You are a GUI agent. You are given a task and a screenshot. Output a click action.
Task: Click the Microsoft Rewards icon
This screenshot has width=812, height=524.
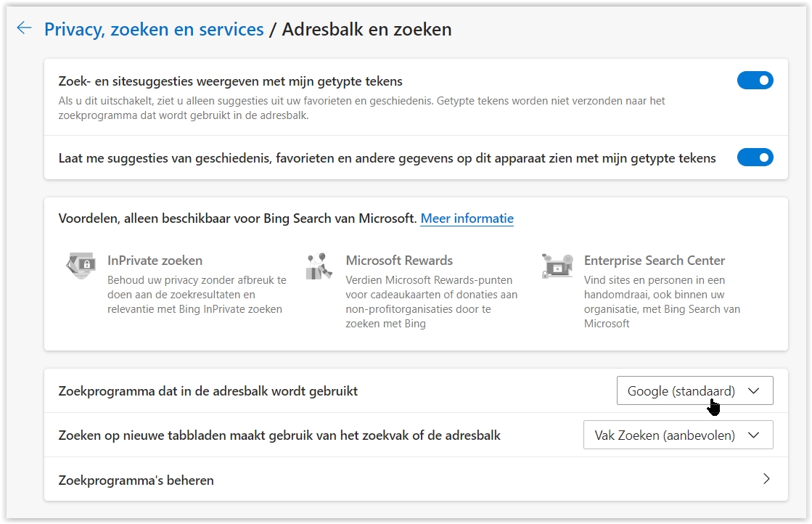(319, 265)
